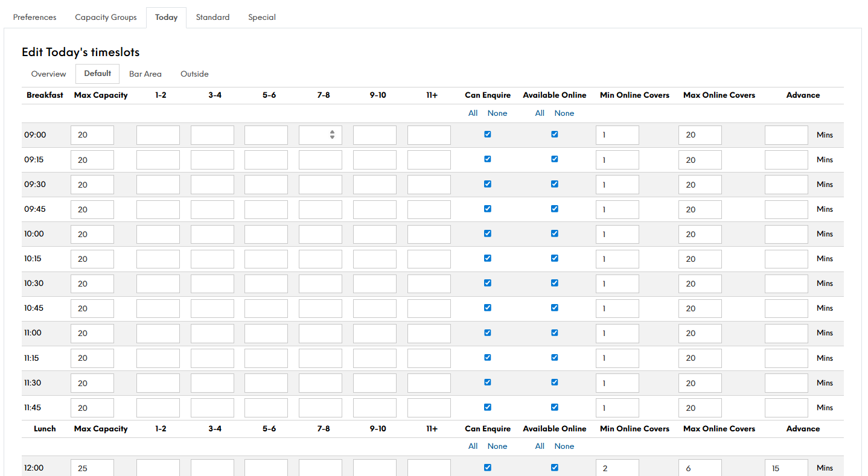Go to the Preferences tab

34,17
